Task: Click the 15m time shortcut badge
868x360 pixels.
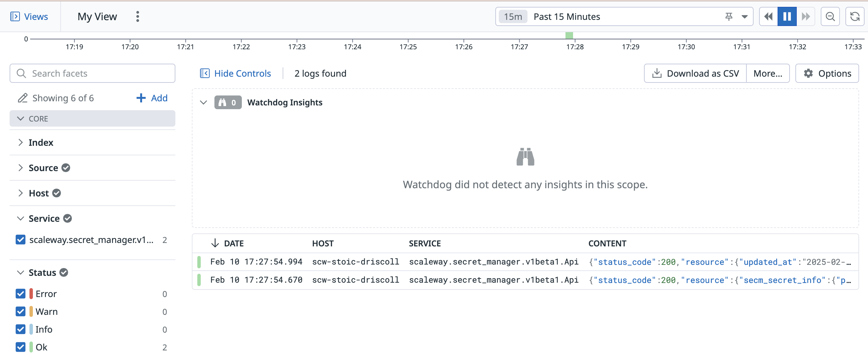Action: point(513,16)
